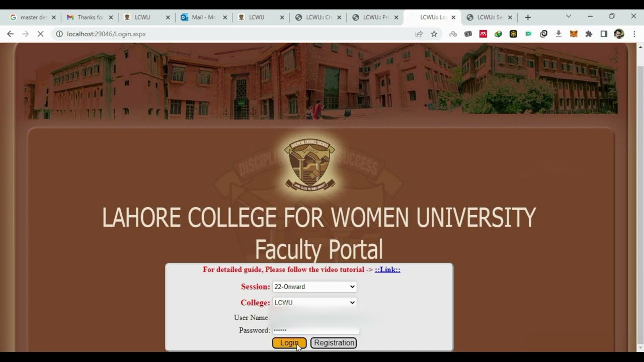Open the Chrome profile avatar
Viewport: 644px width, 362px height.
[619, 34]
